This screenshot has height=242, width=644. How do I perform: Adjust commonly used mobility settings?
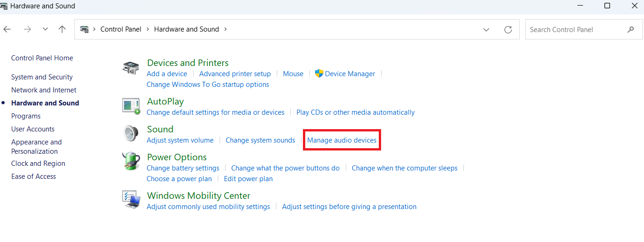tap(208, 207)
